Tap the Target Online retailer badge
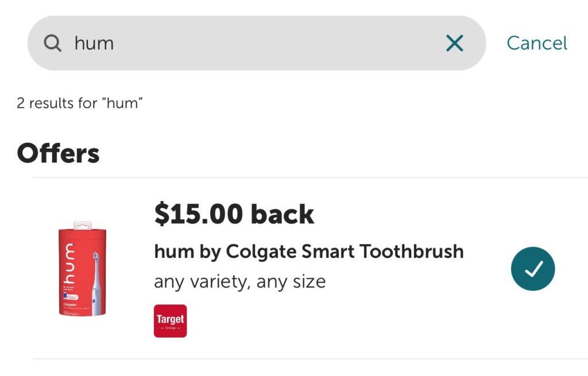588x376 pixels. pyautogui.click(x=170, y=320)
